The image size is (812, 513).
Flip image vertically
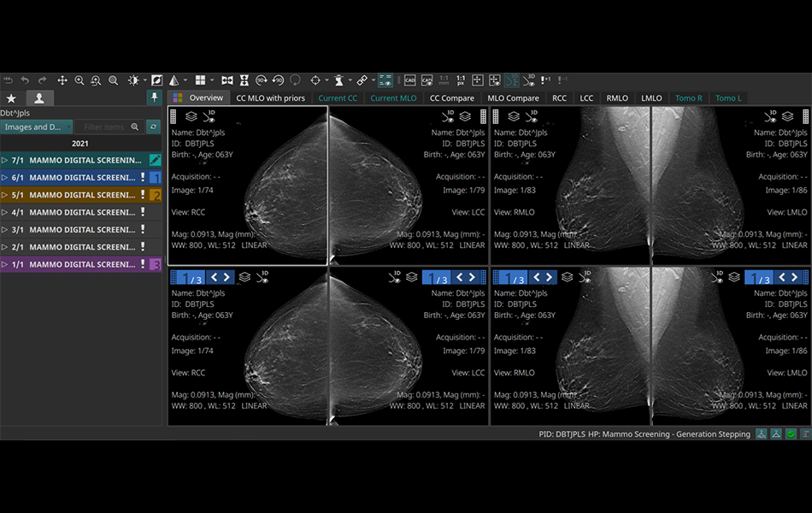(244, 80)
